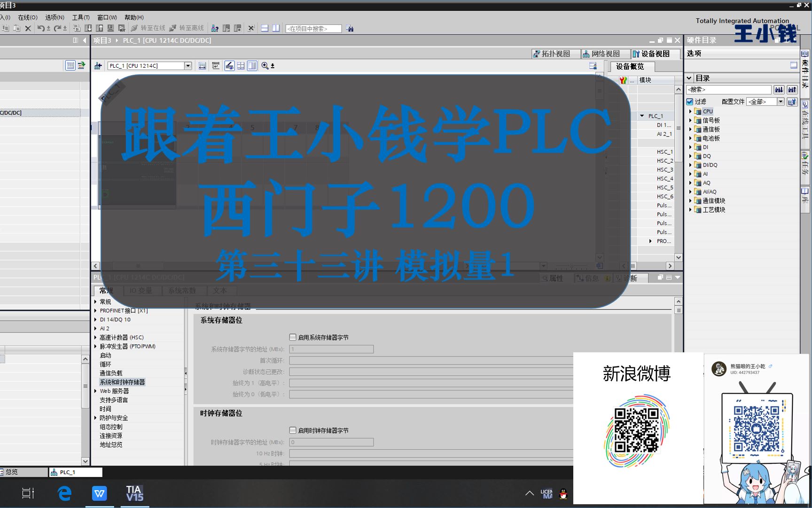Expand the CPU folder in catalog
The width and height of the screenshot is (812, 508).
690,111
